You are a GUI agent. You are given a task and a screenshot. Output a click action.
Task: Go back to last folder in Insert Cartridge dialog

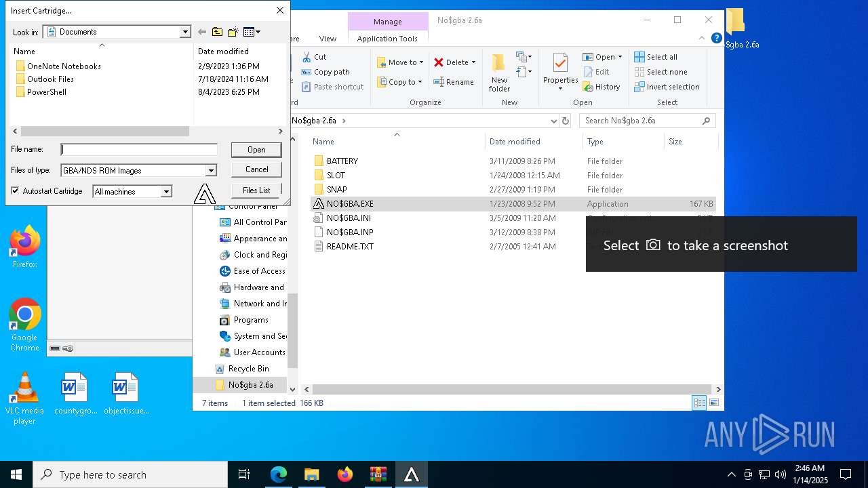point(201,32)
